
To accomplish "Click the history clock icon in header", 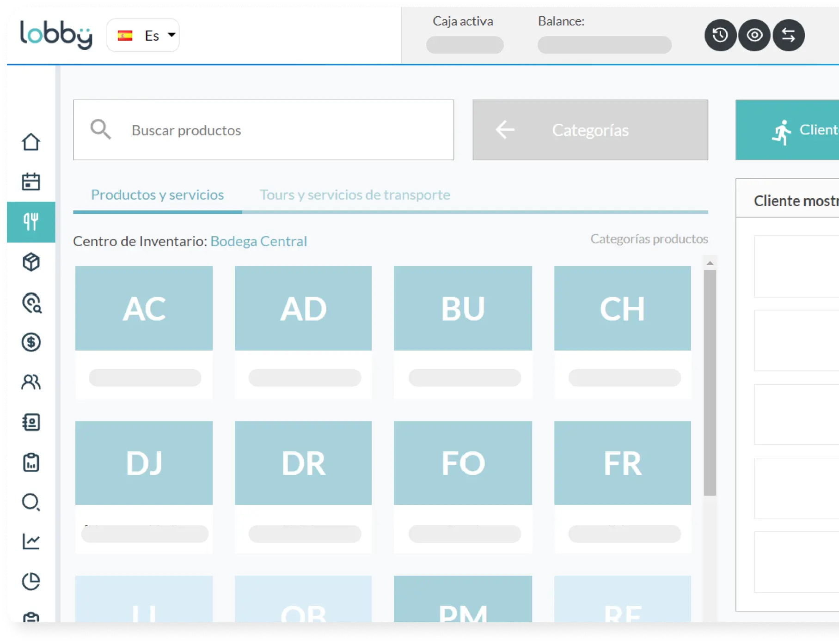I will click(x=720, y=35).
